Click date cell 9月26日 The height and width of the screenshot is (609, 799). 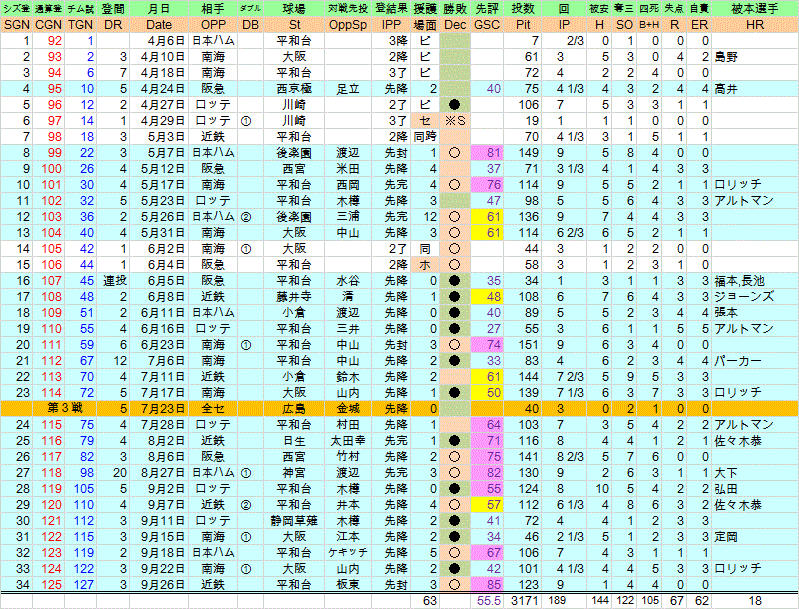[x=163, y=585]
